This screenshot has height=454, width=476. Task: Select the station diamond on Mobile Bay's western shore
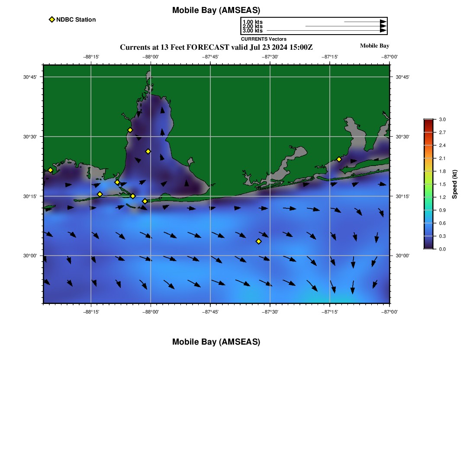click(130, 130)
